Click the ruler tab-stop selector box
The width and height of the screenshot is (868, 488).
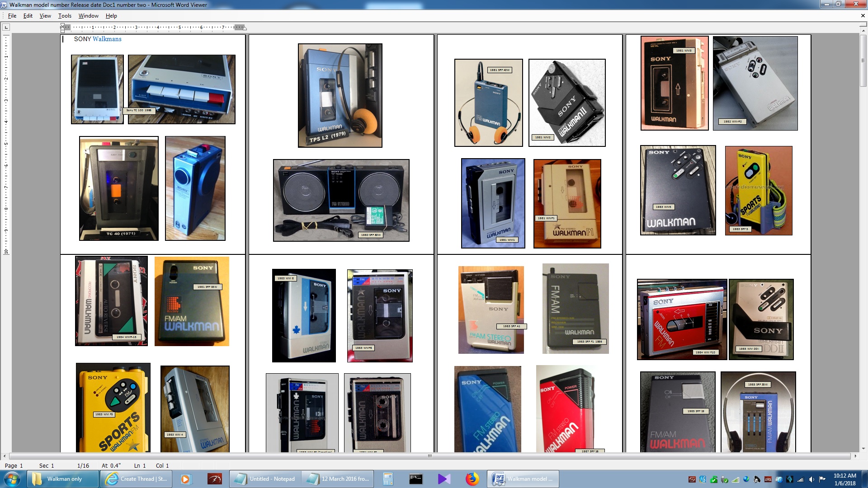click(x=6, y=27)
